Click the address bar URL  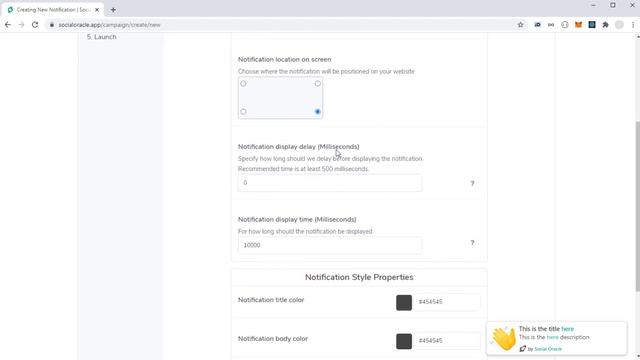tap(109, 25)
